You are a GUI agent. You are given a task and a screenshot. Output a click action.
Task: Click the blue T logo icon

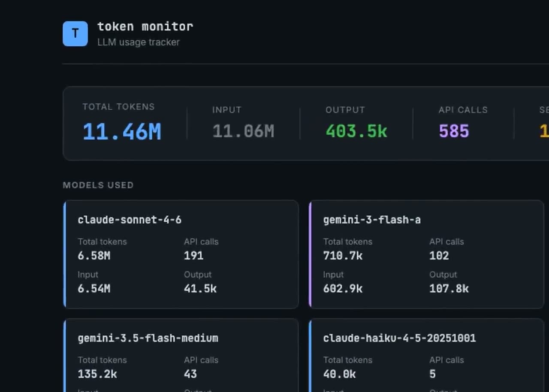click(75, 33)
